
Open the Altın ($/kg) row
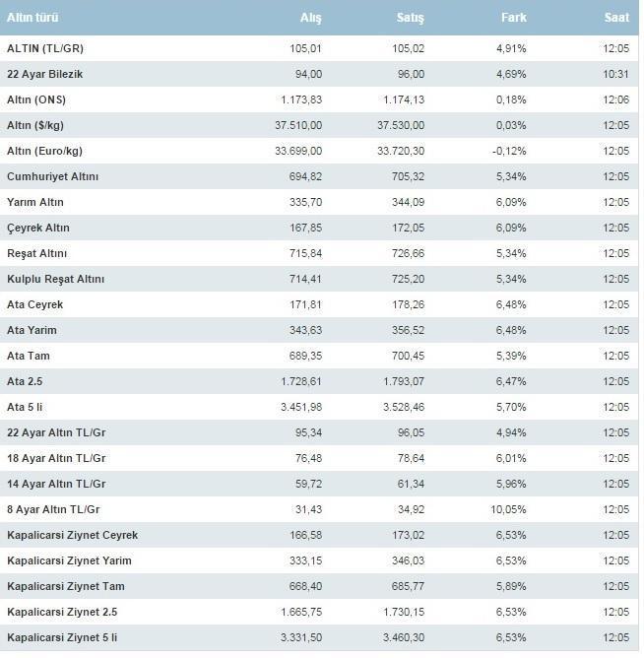click(37, 125)
